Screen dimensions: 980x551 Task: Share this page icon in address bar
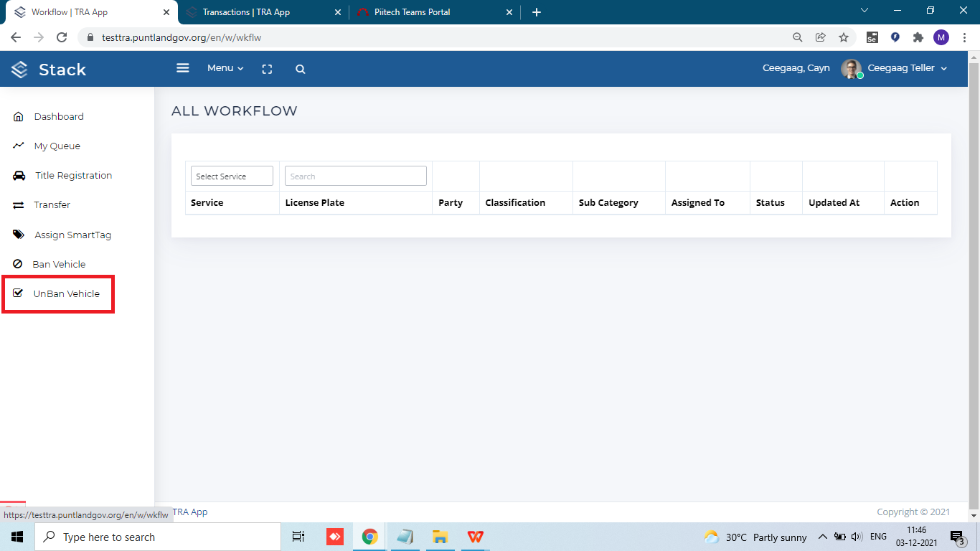coord(821,37)
